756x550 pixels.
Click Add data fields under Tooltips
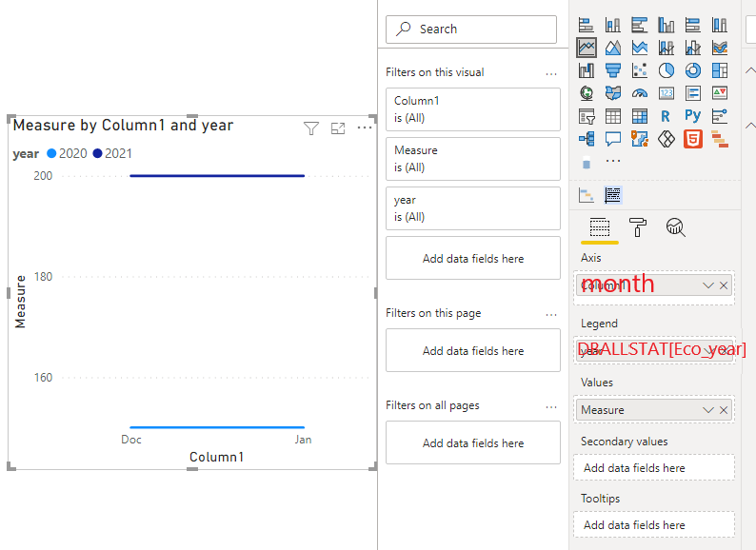click(654, 524)
